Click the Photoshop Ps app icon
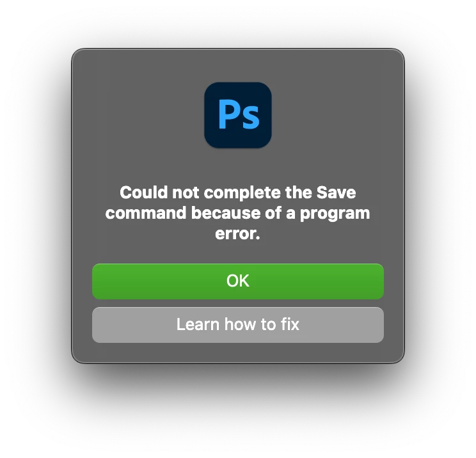Image resolution: width=476 pixels, height=458 pixels. 238,115
